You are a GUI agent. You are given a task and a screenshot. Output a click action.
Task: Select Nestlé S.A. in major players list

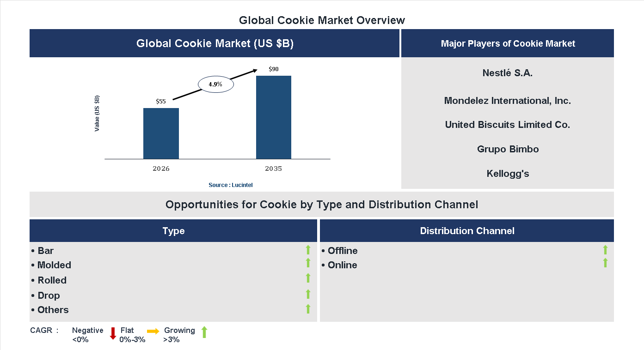(507, 72)
